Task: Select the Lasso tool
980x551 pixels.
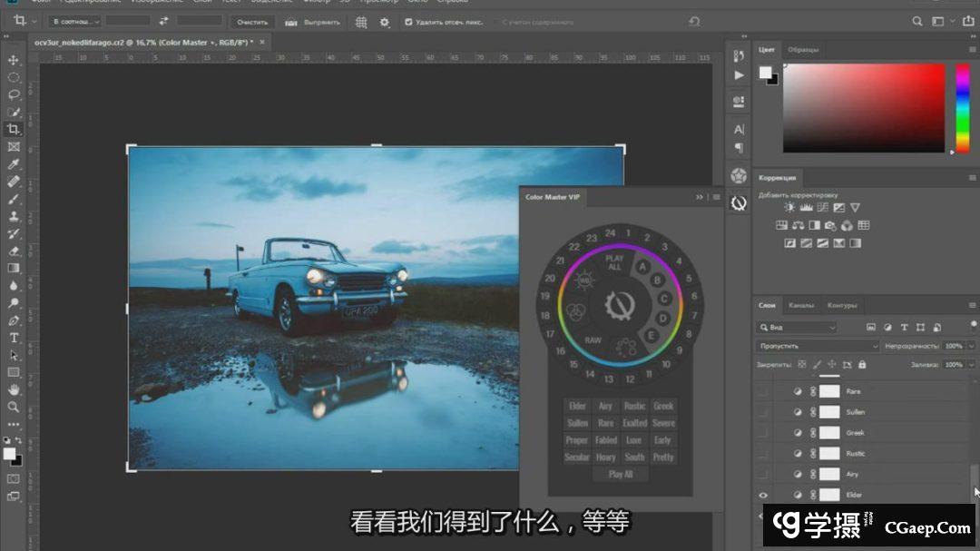Action: tap(14, 94)
